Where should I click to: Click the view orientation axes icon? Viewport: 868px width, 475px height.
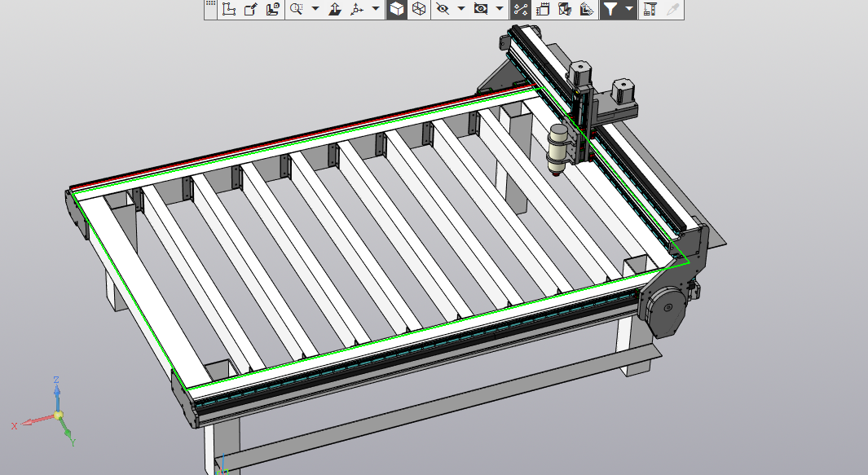click(x=357, y=9)
